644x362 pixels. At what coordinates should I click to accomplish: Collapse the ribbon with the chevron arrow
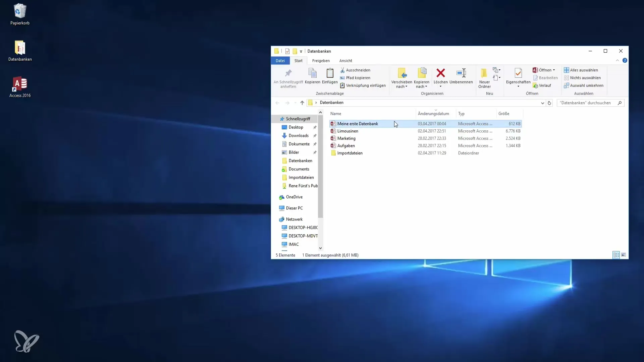pyautogui.click(x=617, y=60)
